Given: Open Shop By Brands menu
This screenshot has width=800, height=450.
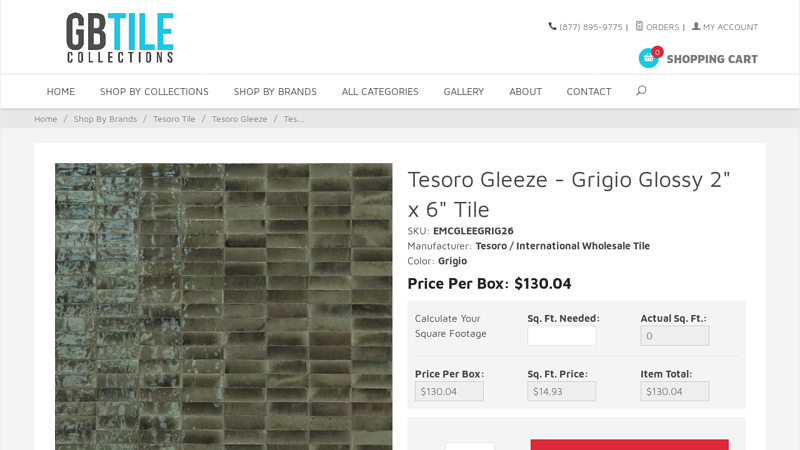Looking at the screenshot, I should click(275, 91).
